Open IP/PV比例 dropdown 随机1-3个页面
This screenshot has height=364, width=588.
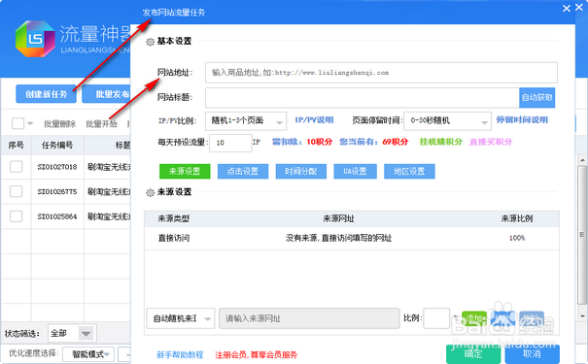(x=246, y=121)
